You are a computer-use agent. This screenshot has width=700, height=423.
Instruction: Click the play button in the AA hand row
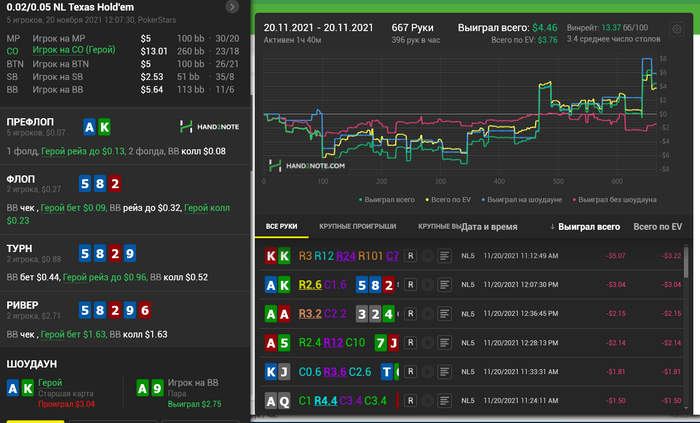pyautogui.click(x=427, y=314)
